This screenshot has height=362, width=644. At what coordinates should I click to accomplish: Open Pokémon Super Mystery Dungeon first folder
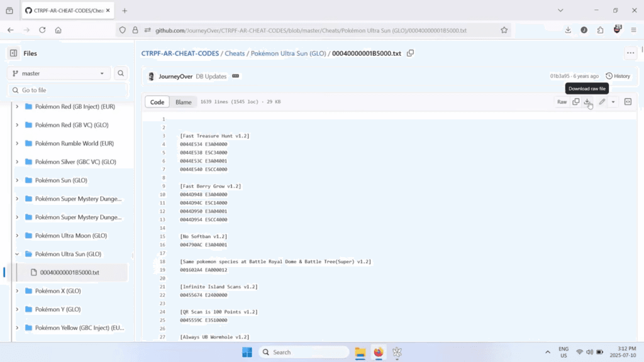pyautogui.click(x=78, y=199)
